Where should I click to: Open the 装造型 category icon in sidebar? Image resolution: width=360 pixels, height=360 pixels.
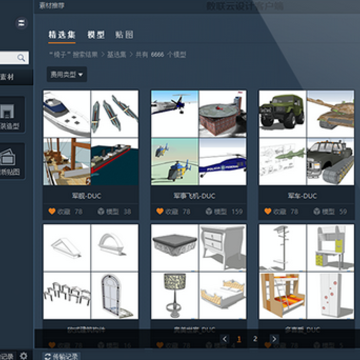tap(7, 111)
